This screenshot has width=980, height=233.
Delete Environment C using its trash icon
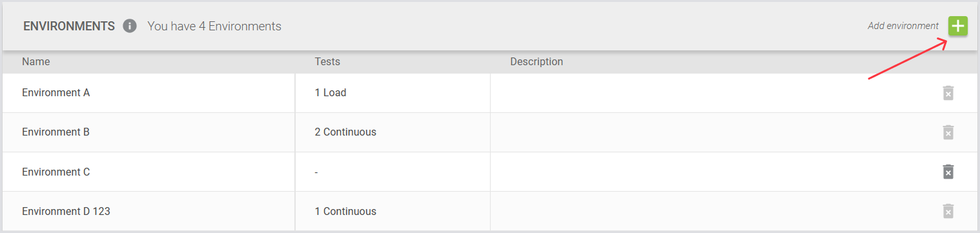coord(948,172)
